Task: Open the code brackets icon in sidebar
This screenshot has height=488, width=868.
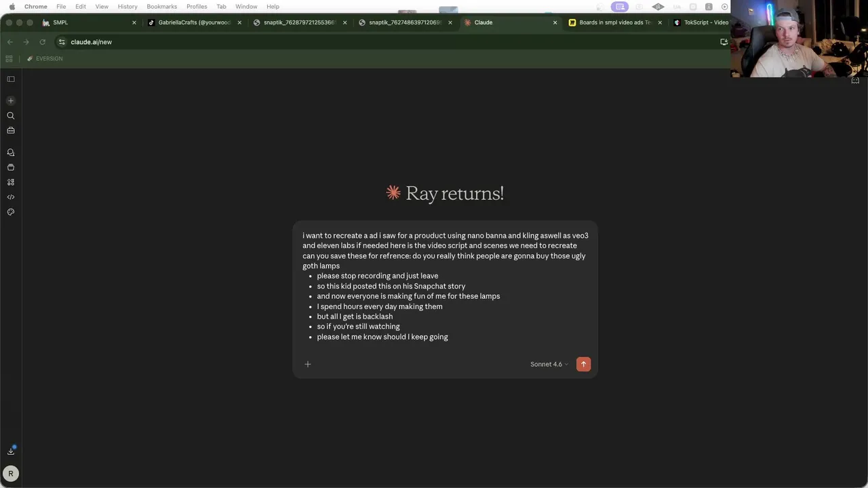Action: click(x=11, y=197)
